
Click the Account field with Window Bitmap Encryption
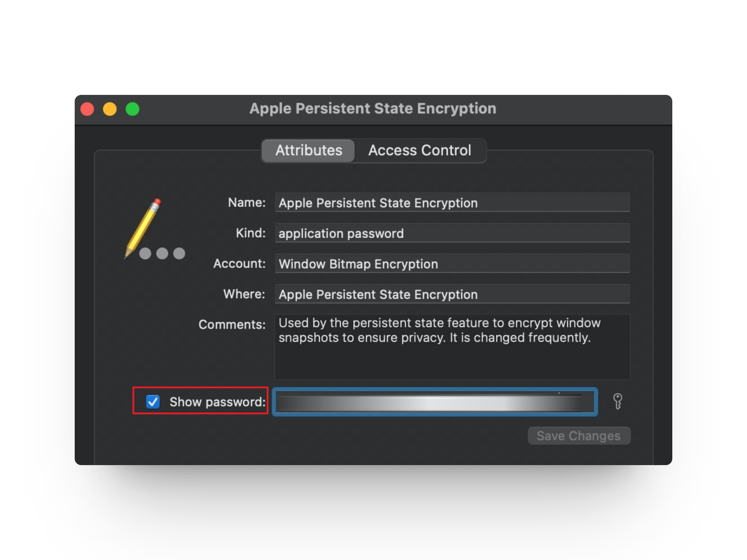coord(451,264)
